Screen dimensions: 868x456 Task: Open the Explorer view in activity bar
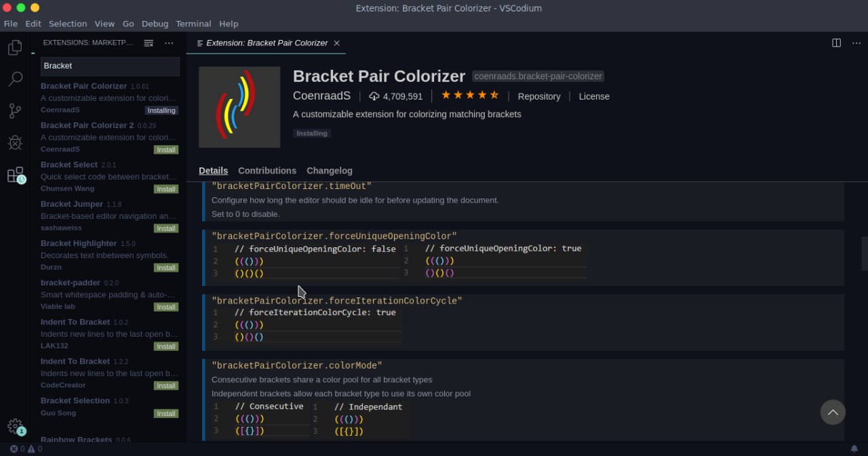click(x=15, y=48)
